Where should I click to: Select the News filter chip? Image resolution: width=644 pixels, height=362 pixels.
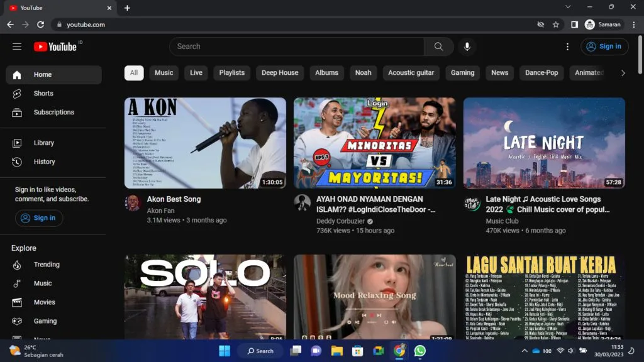tap(499, 73)
